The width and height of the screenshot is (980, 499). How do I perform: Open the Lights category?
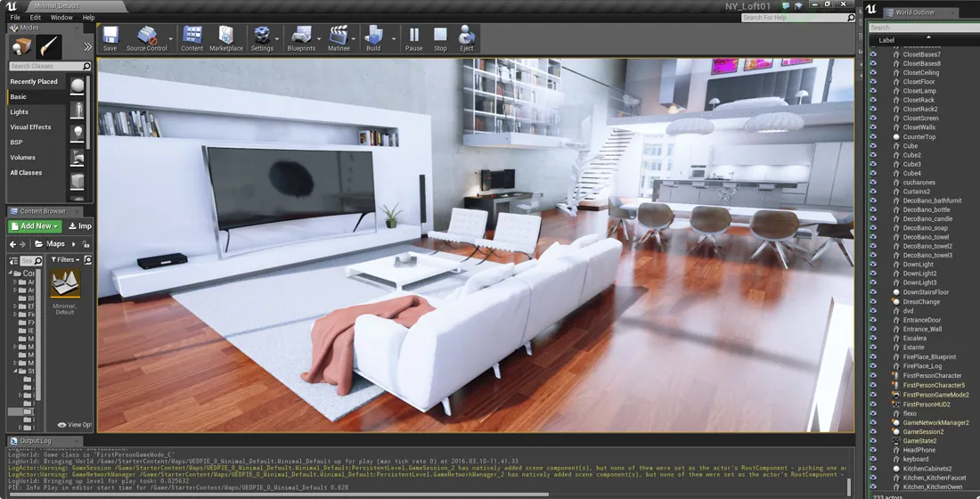pos(19,112)
